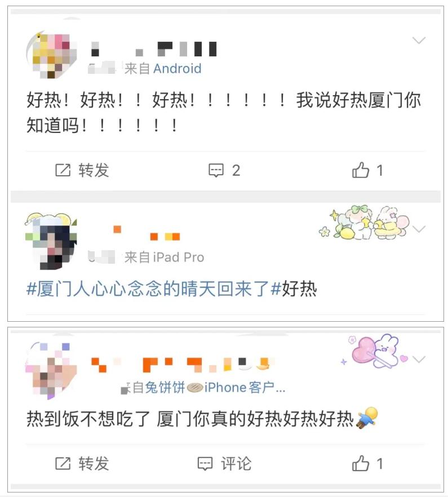Image resolution: width=448 pixels, height=497 pixels.
Task: Tap the 评论 comment bubble icon
Action: tap(205, 464)
